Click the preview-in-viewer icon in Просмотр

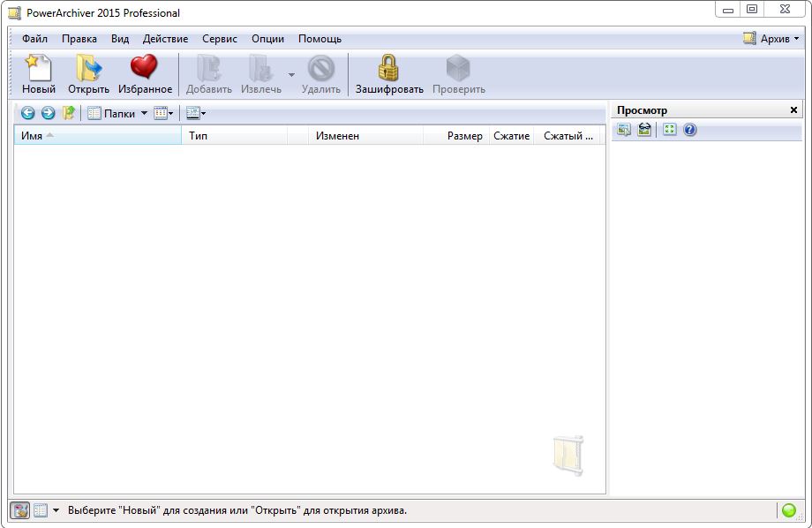tap(624, 130)
